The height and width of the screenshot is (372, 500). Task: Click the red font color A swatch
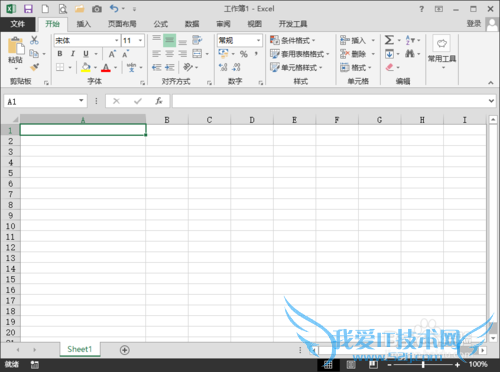[x=106, y=67]
